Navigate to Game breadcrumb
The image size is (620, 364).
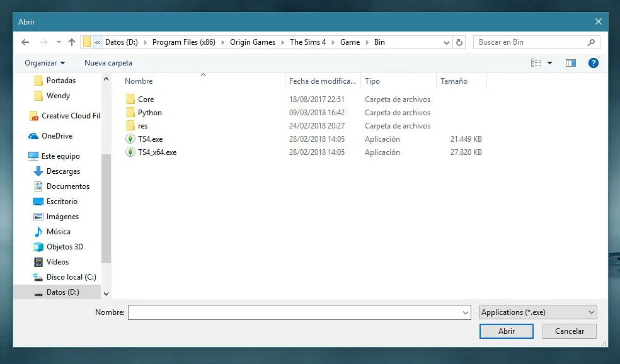350,42
